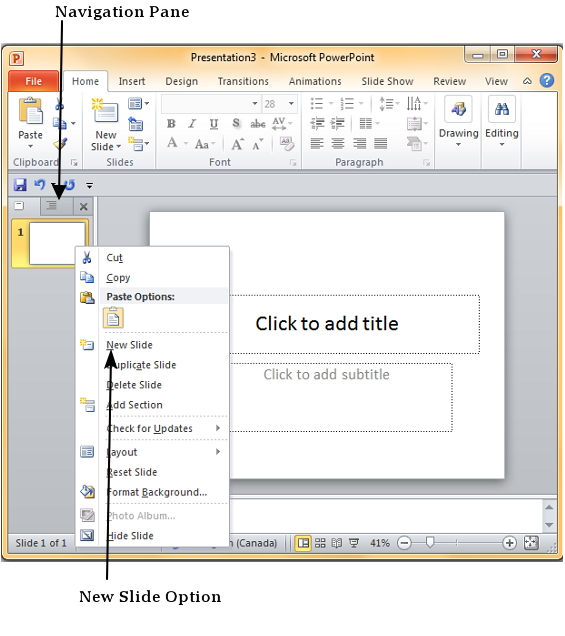Expand Layout submenu in context menu

(x=153, y=452)
